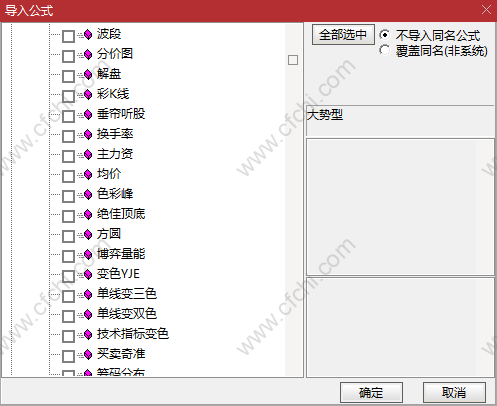497x406 pixels.
Task: Confirm import with 确定 button
Action: click(x=371, y=393)
